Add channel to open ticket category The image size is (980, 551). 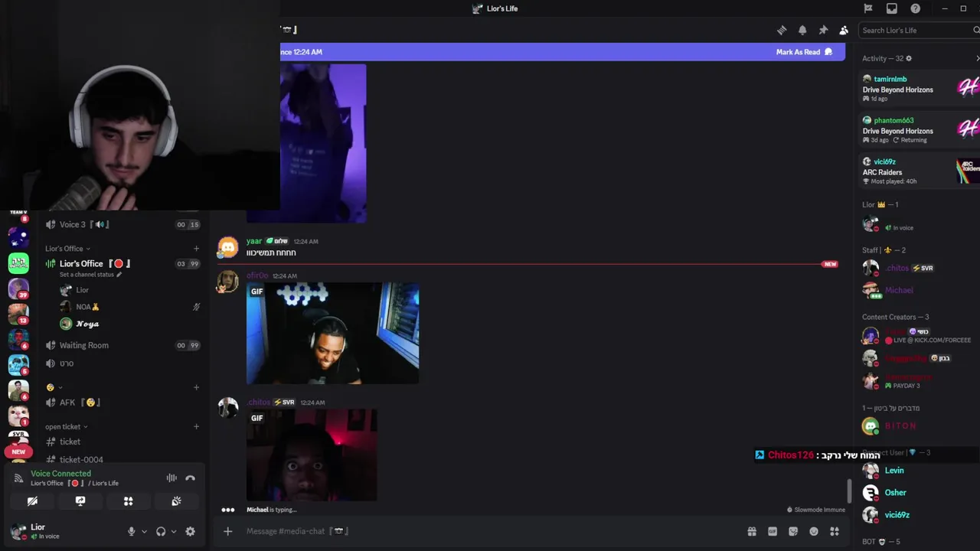(196, 426)
